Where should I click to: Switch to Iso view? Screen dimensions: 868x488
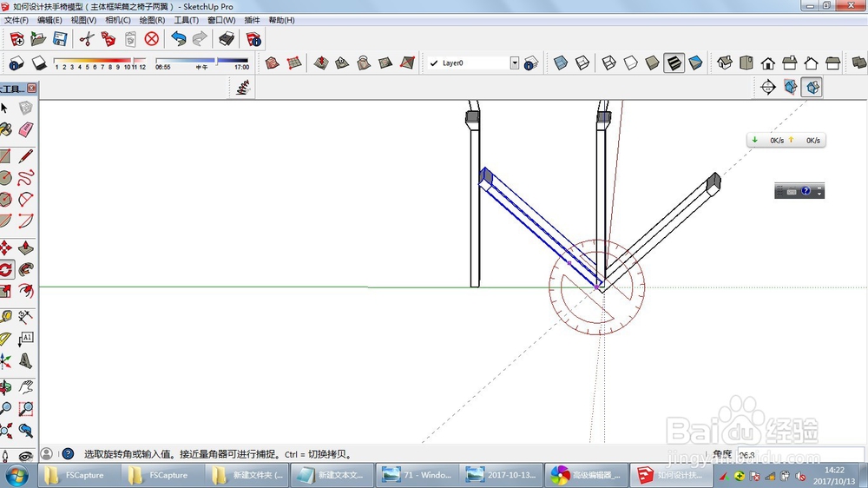725,63
